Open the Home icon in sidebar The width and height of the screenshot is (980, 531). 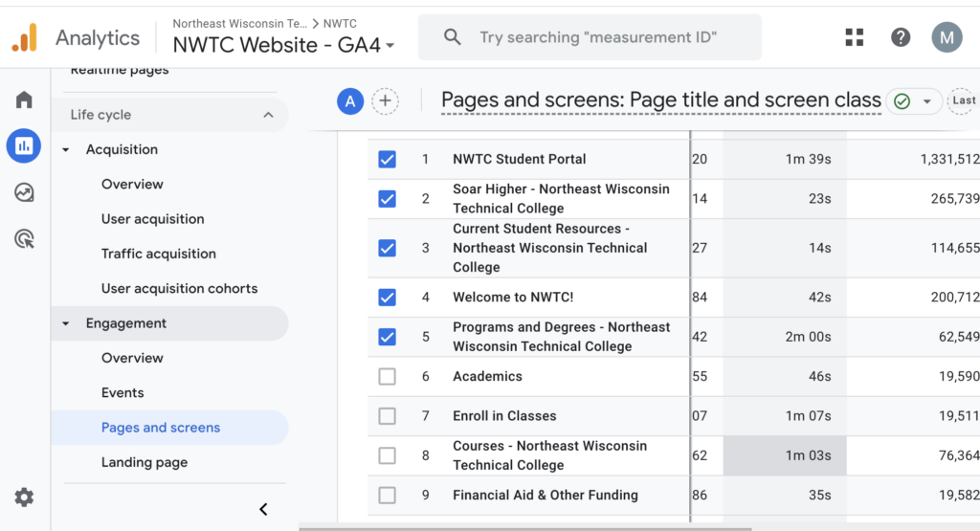point(24,100)
